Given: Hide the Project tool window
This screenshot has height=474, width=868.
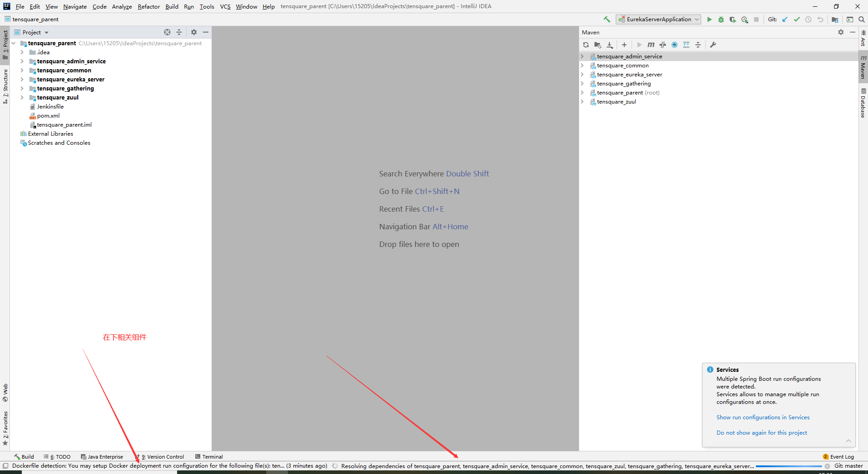Looking at the screenshot, I should 206,32.
